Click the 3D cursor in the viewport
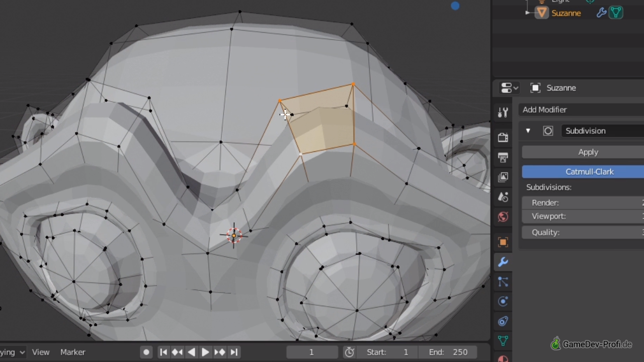The image size is (644, 362). pyautogui.click(x=234, y=235)
